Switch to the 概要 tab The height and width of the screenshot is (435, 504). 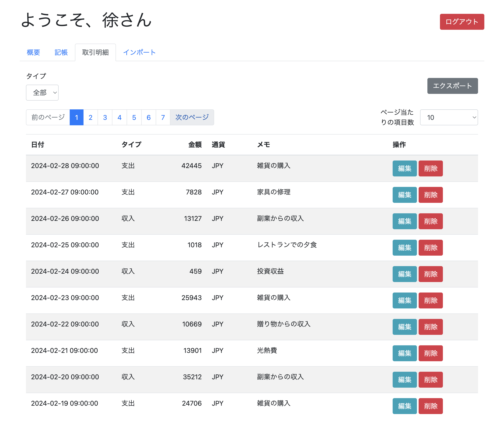coord(33,52)
